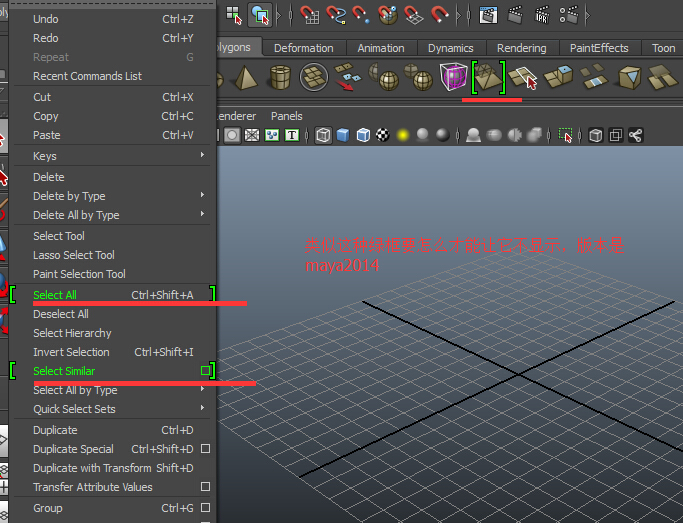Expand arrow after render settings icon
Image resolution: width=683 pixels, height=523 pixels.
tap(588, 15)
